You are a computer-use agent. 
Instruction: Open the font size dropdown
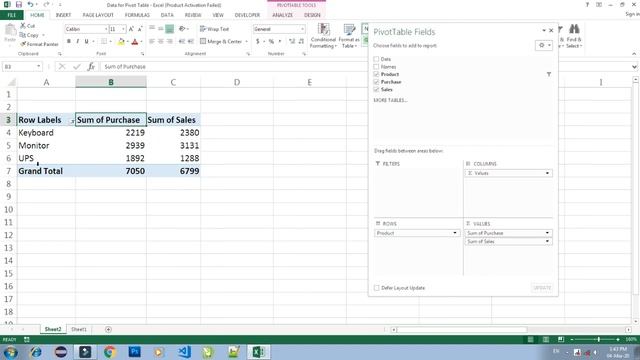click(x=123, y=29)
